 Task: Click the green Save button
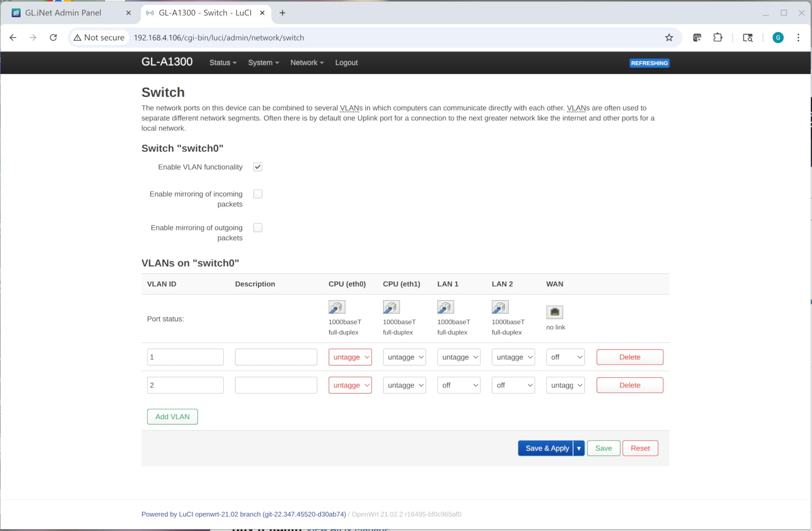[604, 448]
